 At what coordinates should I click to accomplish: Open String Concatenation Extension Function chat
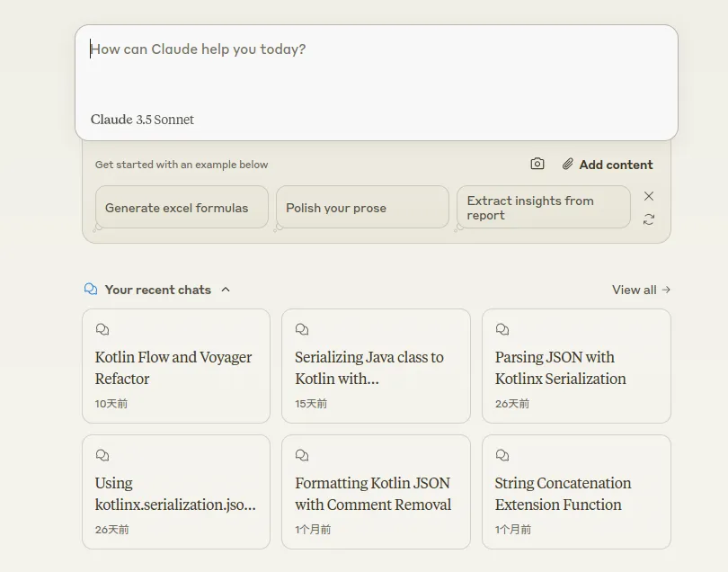coord(576,494)
